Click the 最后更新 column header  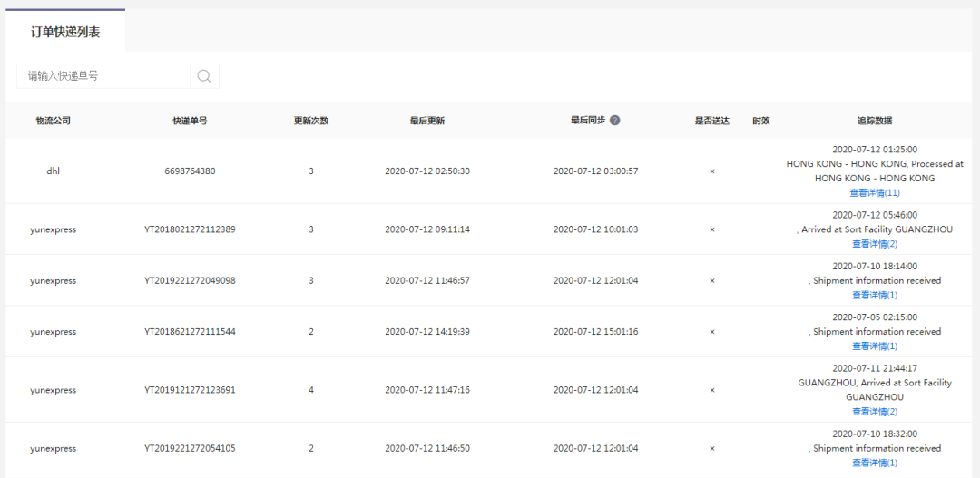tap(427, 121)
